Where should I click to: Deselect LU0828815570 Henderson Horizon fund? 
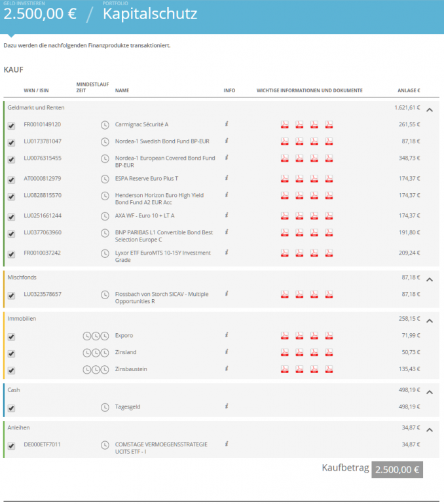(x=11, y=197)
